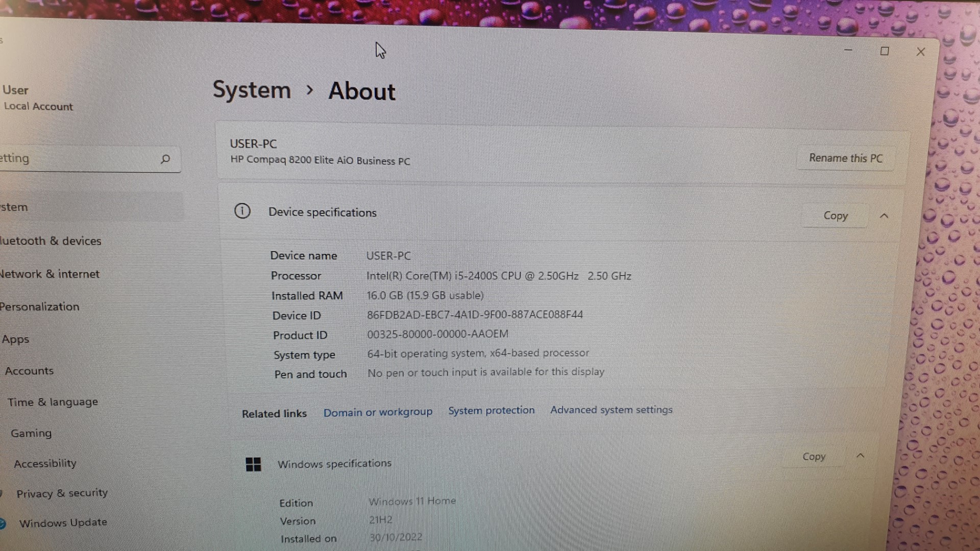Click the search magnifier icon in settings
The image size is (980, 551).
[165, 159]
